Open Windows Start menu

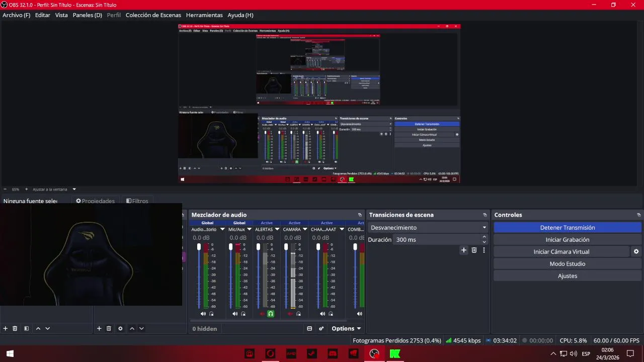10,353
